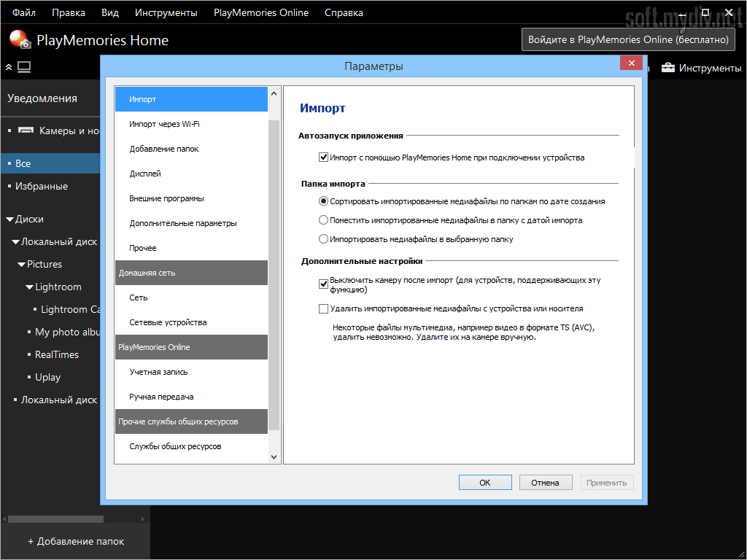Image resolution: width=747 pixels, height=560 pixels.
Task: Open the Ручная передача settings page
Action: 191,397
